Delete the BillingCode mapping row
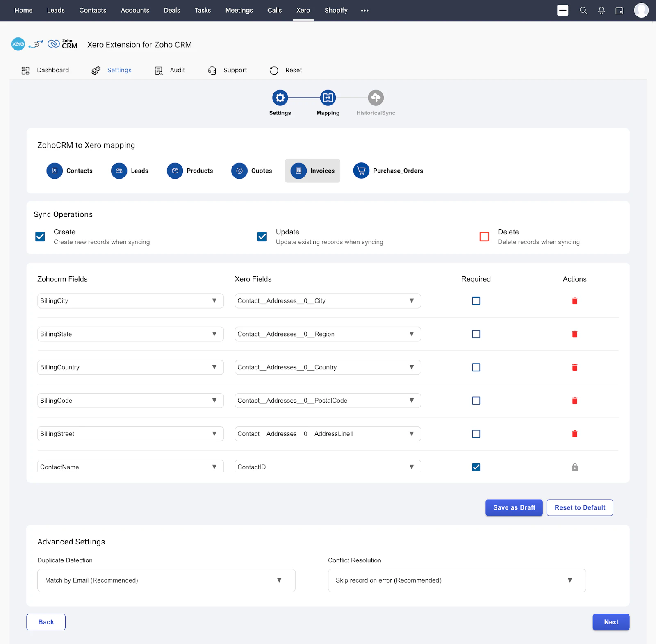656x644 pixels. click(574, 401)
